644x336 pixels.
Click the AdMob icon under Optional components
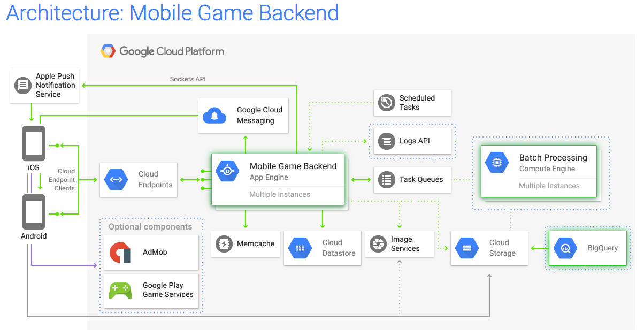tap(119, 252)
